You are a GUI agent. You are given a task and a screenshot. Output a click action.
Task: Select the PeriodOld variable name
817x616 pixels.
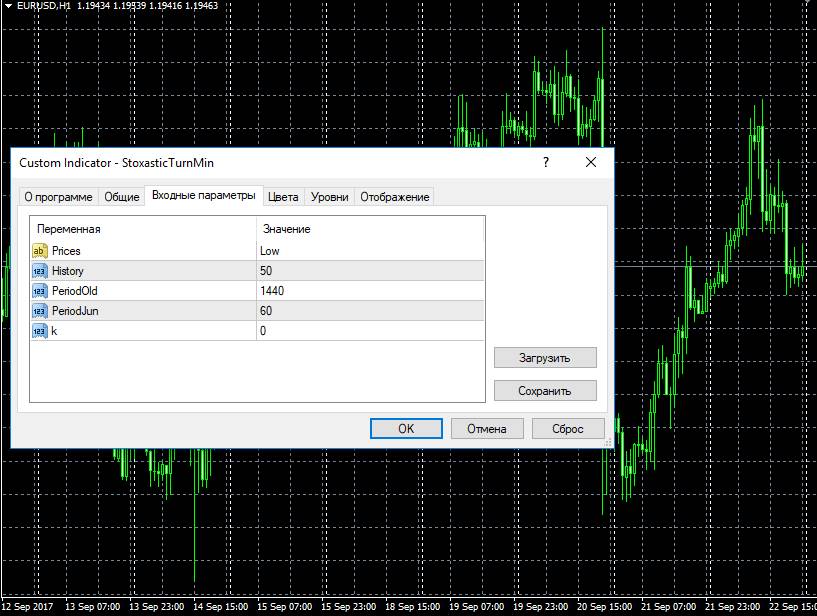75,291
